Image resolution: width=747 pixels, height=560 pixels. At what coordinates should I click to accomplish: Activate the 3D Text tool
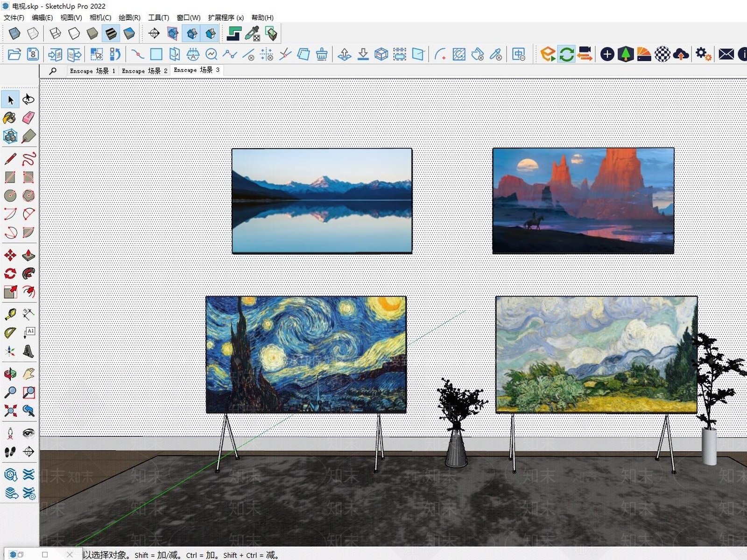[x=28, y=351]
